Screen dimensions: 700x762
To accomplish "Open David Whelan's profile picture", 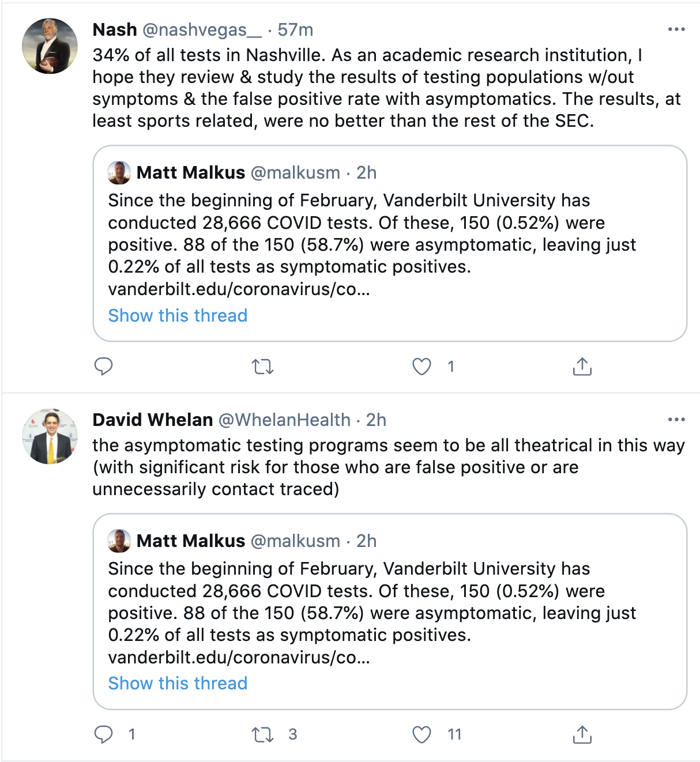I will point(50,437).
